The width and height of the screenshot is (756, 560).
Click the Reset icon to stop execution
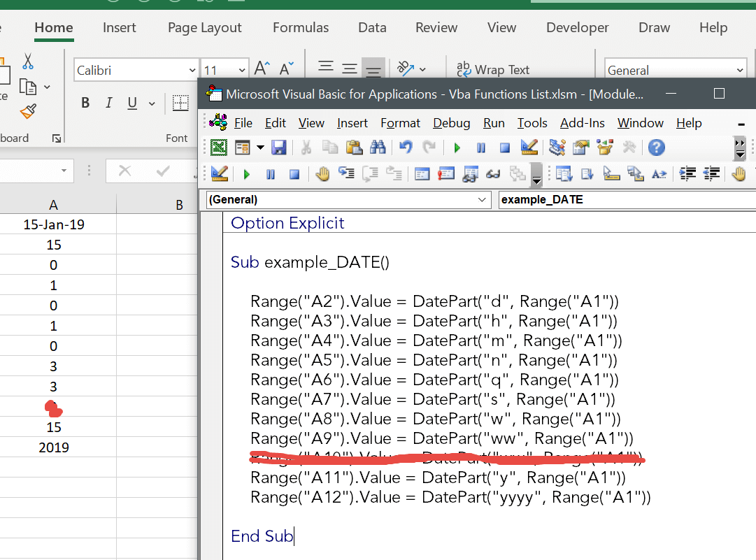click(504, 148)
